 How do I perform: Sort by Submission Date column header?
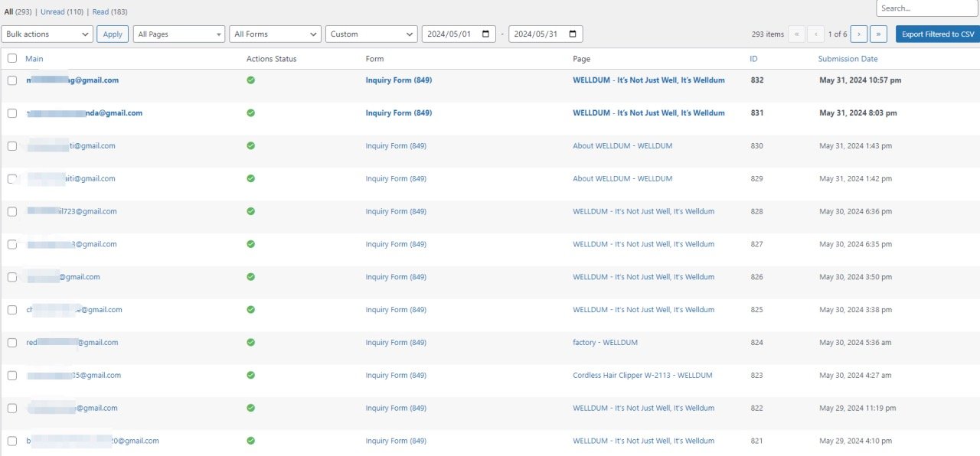pos(848,59)
